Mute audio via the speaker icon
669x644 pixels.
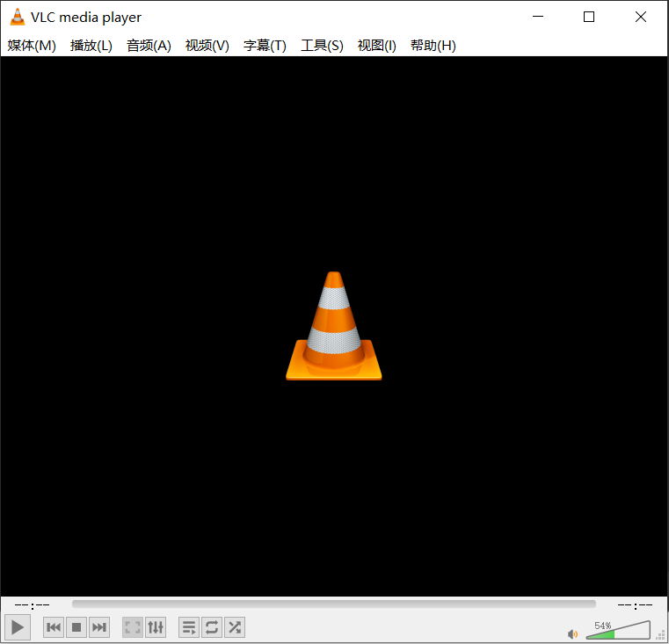[572, 634]
